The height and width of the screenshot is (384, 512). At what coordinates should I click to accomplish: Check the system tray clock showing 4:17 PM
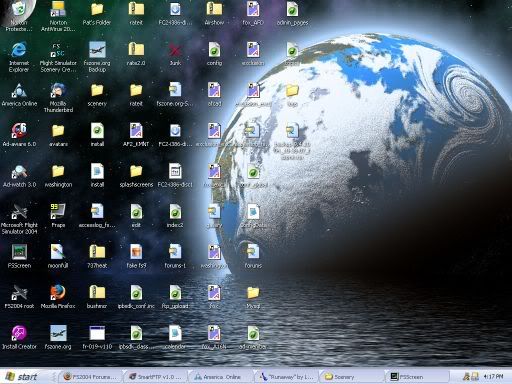[x=493, y=377]
